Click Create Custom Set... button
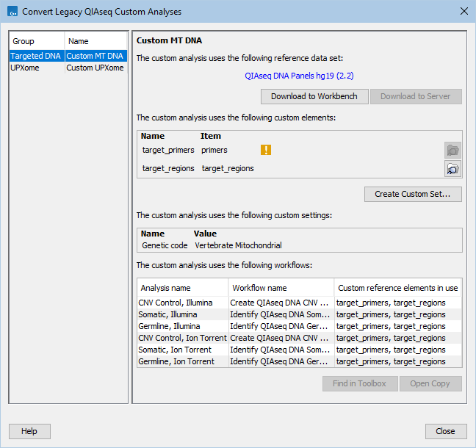The image size is (476, 448). (x=413, y=194)
